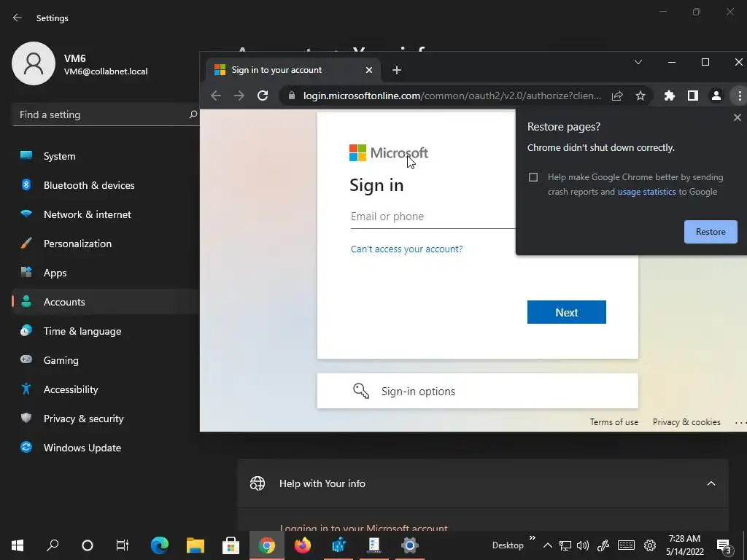Open a new Chrome tab
Viewport: 747px width, 560px height.
pyautogui.click(x=396, y=71)
